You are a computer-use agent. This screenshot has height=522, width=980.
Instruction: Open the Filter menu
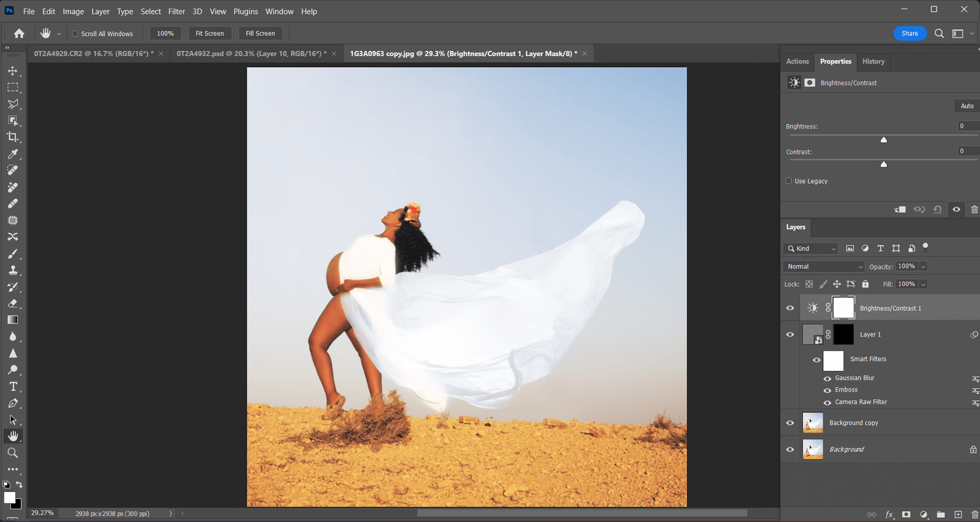(176, 12)
